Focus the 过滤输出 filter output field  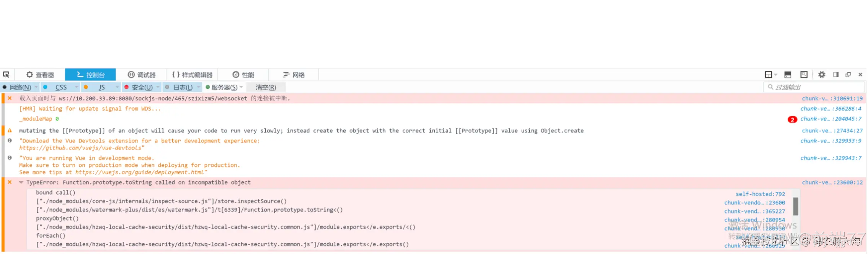click(x=814, y=87)
